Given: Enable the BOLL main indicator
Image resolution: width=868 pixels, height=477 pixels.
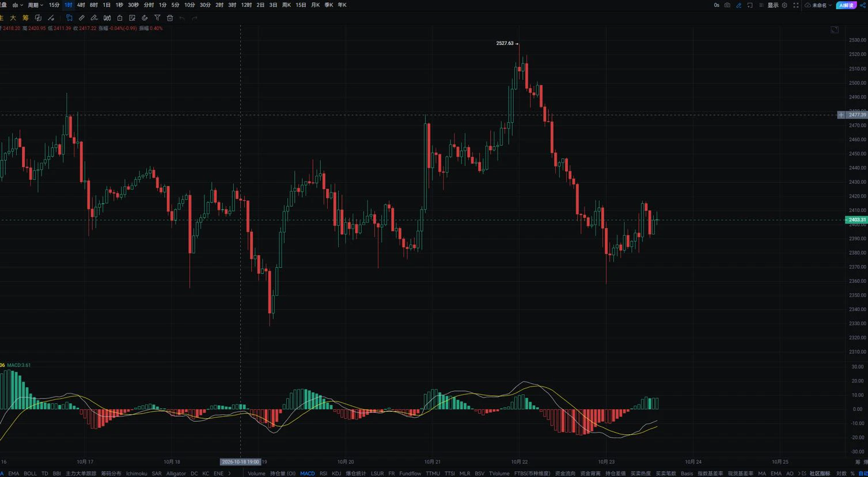Looking at the screenshot, I should (30, 474).
